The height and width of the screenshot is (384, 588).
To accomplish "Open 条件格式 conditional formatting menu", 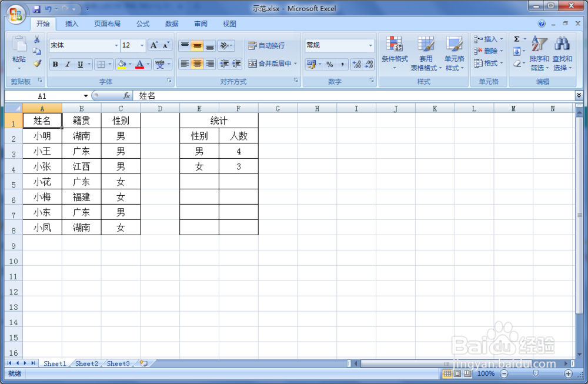I will (x=395, y=52).
